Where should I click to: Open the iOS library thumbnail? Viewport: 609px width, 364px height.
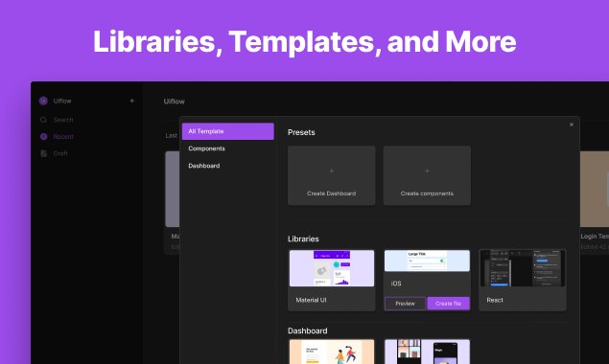click(x=427, y=261)
